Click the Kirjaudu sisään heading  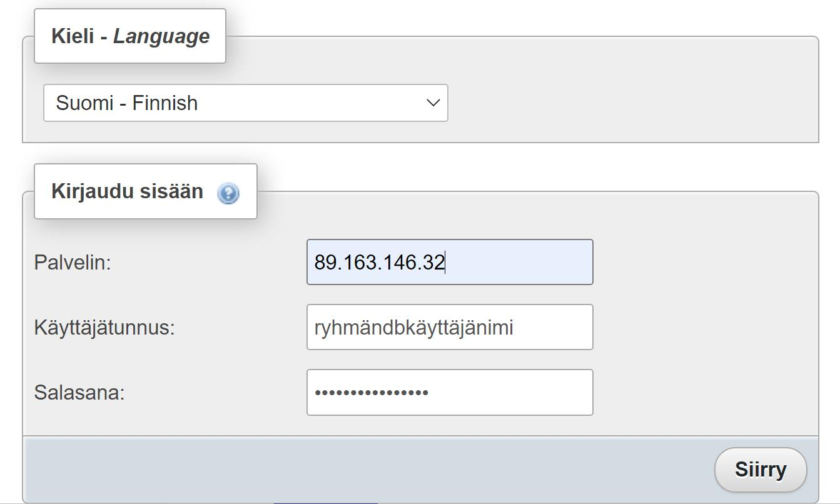tap(127, 191)
